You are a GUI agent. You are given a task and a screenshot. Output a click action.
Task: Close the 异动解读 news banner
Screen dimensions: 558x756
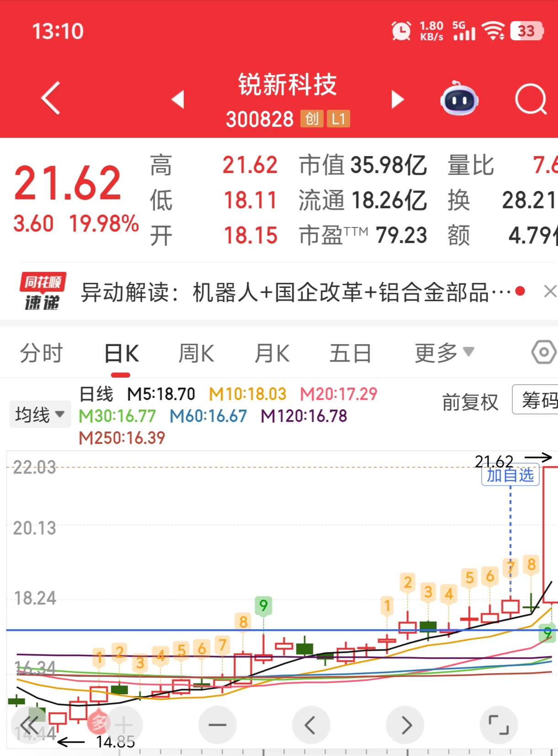[550, 291]
